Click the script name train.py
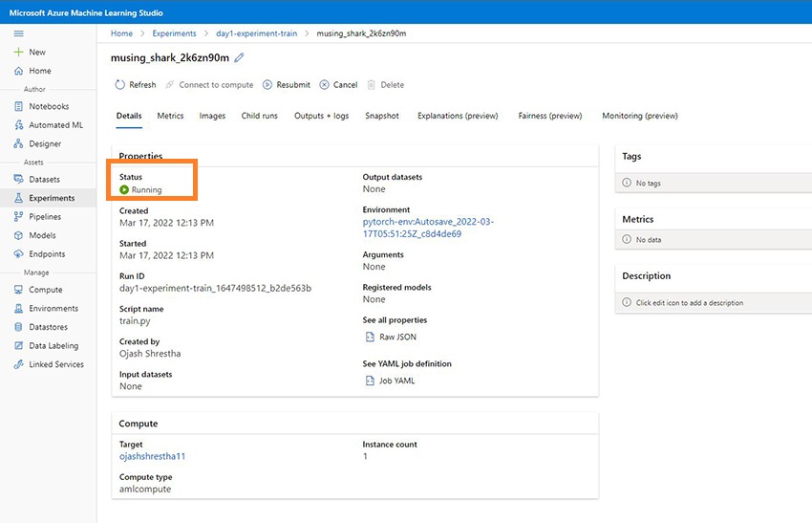 [x=135, y=321]
